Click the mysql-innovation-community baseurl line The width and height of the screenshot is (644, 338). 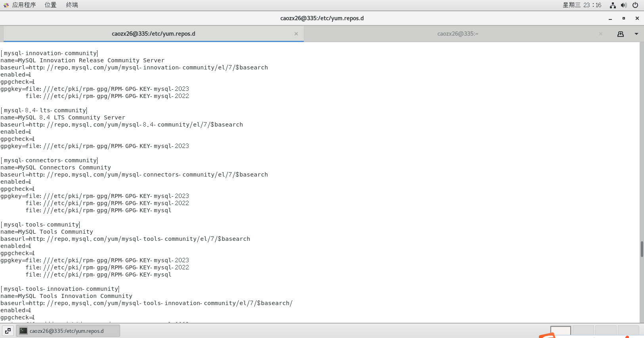pyautogui.click(x=134, y=67)
